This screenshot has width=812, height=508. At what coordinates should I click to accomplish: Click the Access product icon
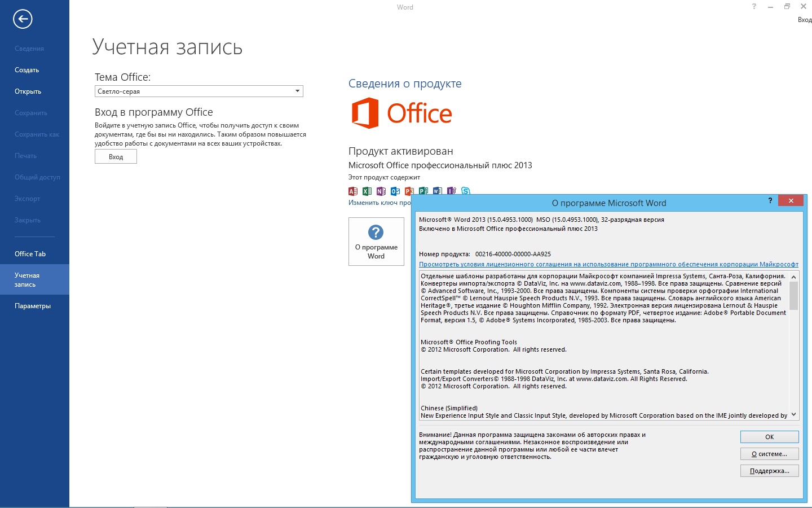click(x=353, y=191)
